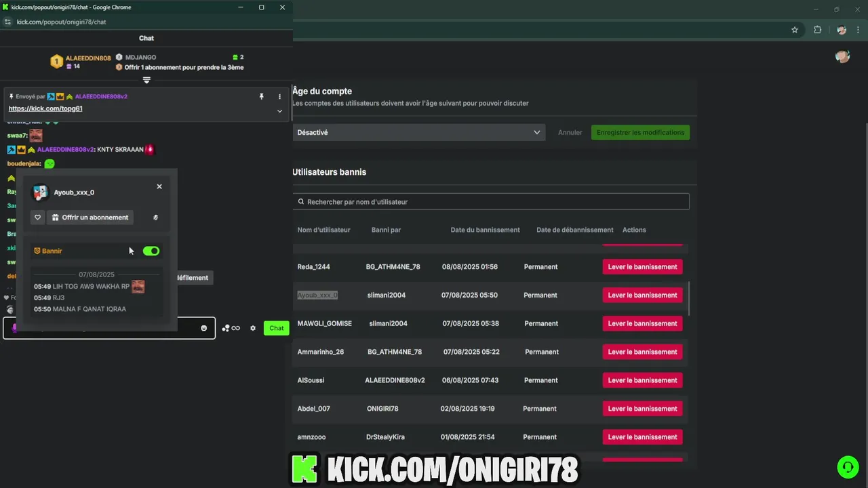Open the Âge du compte Désactivé dropdown
The width and height of the screenshot is (868, 488).
[418, 132]
